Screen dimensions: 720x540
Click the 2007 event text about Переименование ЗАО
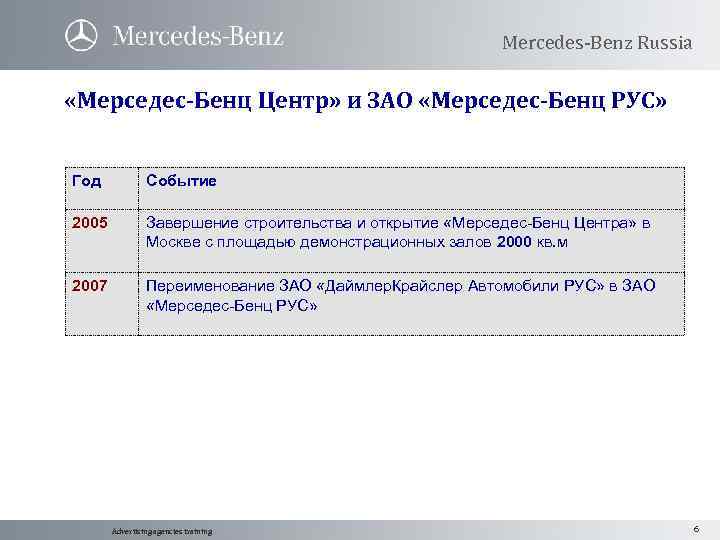coord(400,296)
